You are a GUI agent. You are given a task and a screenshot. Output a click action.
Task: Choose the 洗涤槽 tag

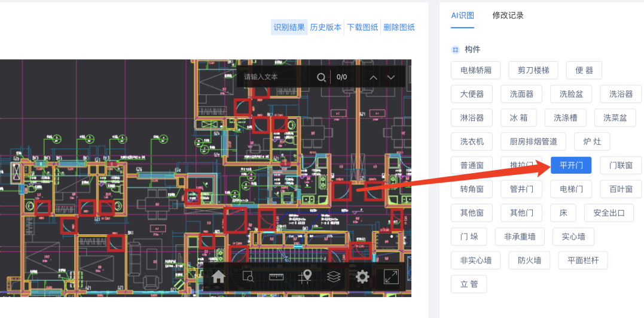click(566, 117)
